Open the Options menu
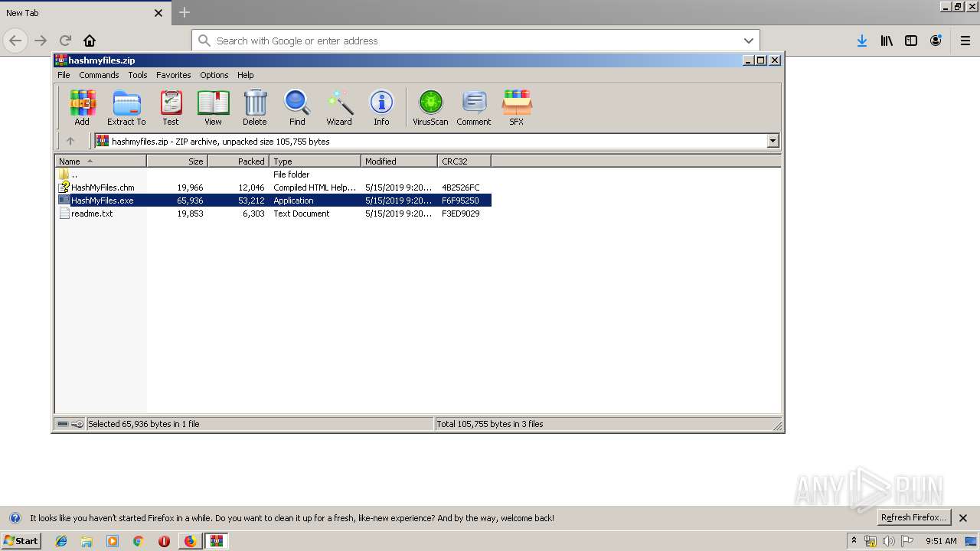Image resolution: width=980 pixels, height=551 pixels. click(214, 75)
